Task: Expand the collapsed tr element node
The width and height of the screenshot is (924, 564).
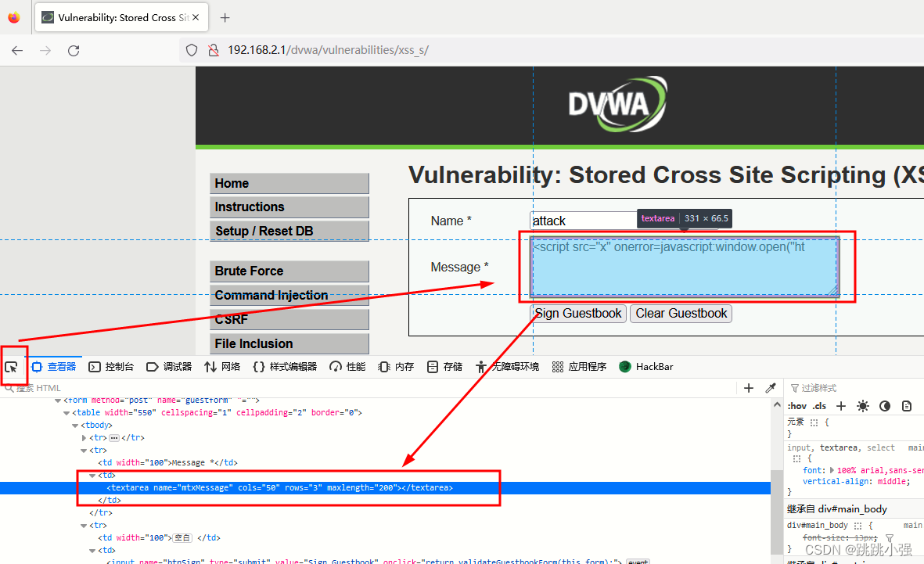Action: 84,438
